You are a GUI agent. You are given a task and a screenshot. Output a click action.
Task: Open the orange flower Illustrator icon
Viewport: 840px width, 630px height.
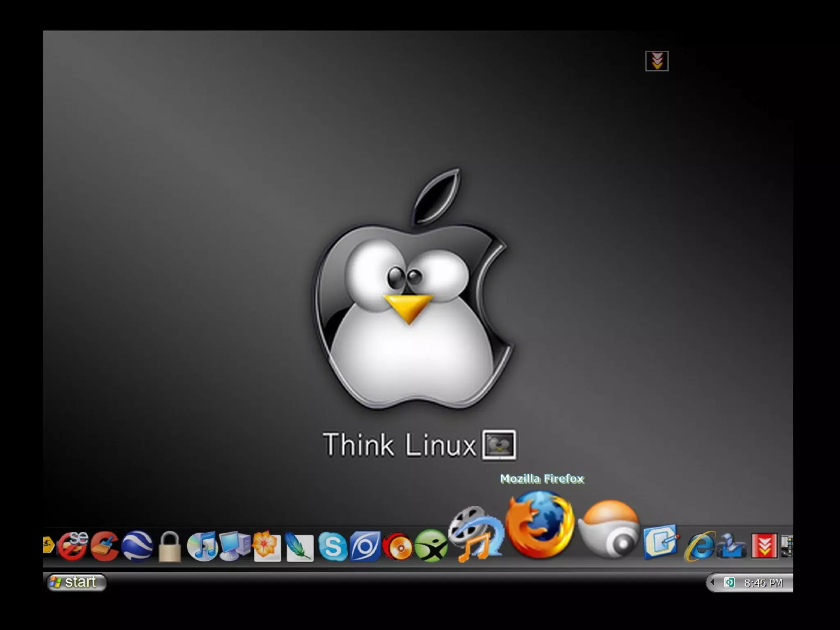point(267,546)
